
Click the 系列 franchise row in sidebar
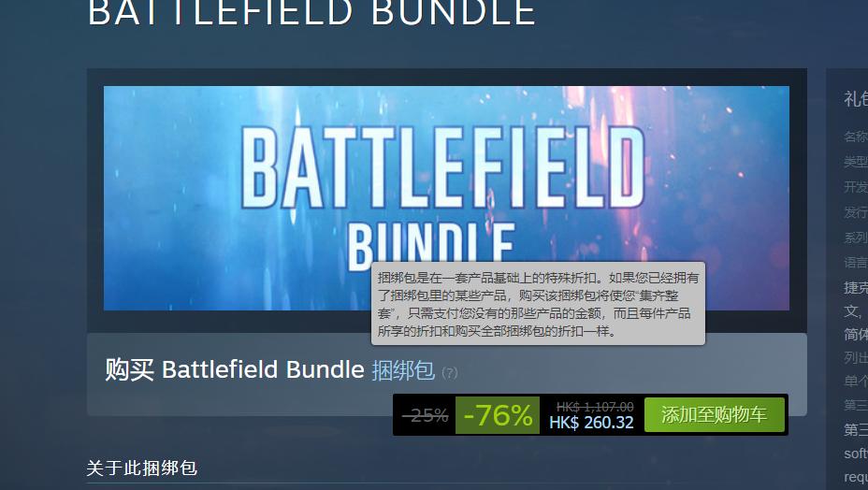coord(855,237)
